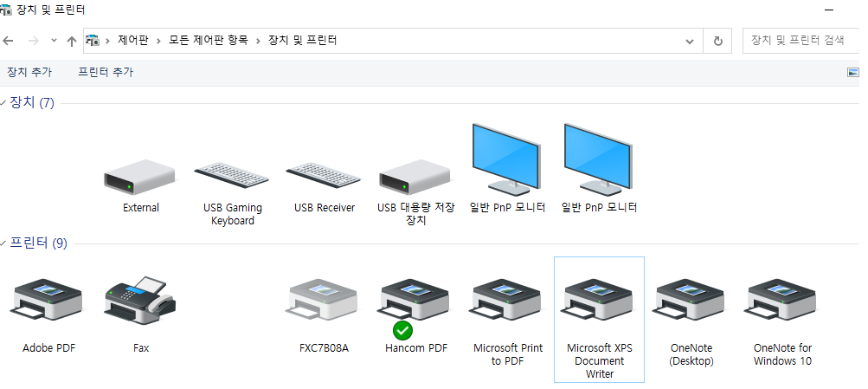Select the USB Gaming Keyboard icon
Viewport: 868px width, 389px height.
231,176
